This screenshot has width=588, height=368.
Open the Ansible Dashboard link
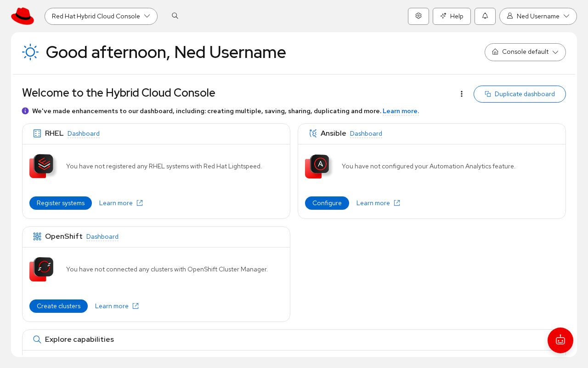tap(366, 133)
